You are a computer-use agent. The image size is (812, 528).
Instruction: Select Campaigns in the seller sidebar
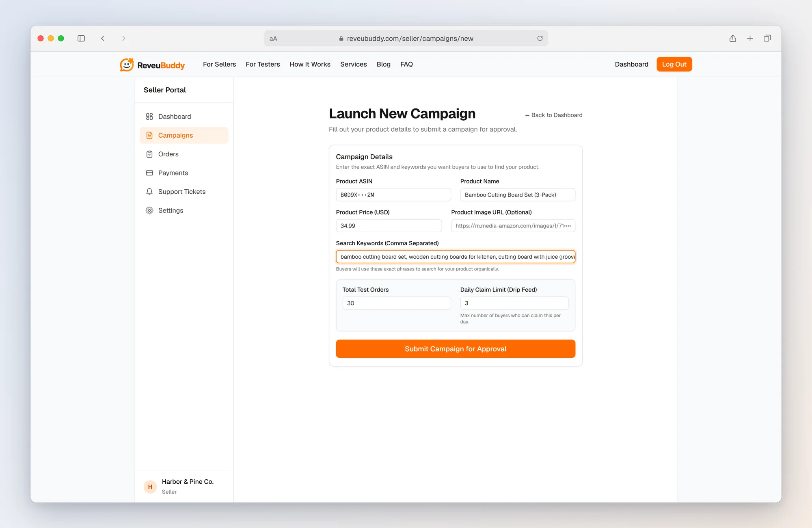(184, 135)
